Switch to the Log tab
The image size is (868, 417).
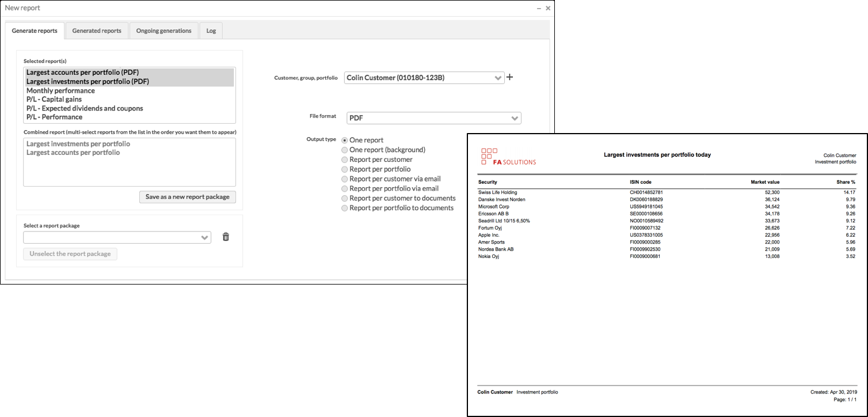pyautogui.click(x=211, y=31)
